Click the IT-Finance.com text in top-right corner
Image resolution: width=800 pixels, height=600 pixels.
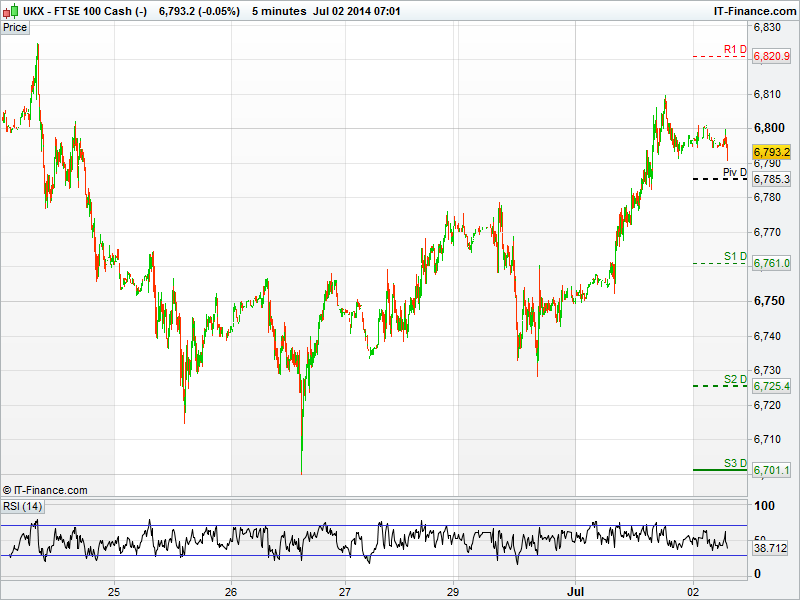click(x=753, y=10)
